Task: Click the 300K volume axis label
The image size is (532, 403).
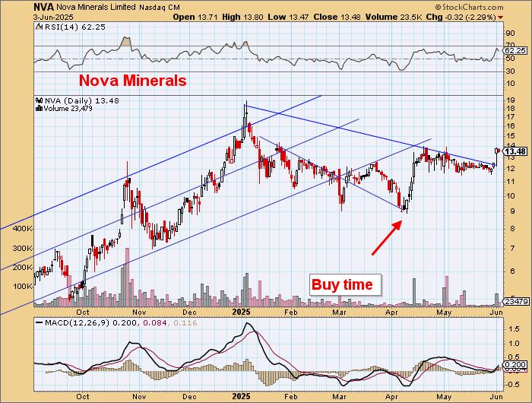Action: coord(23,249)
